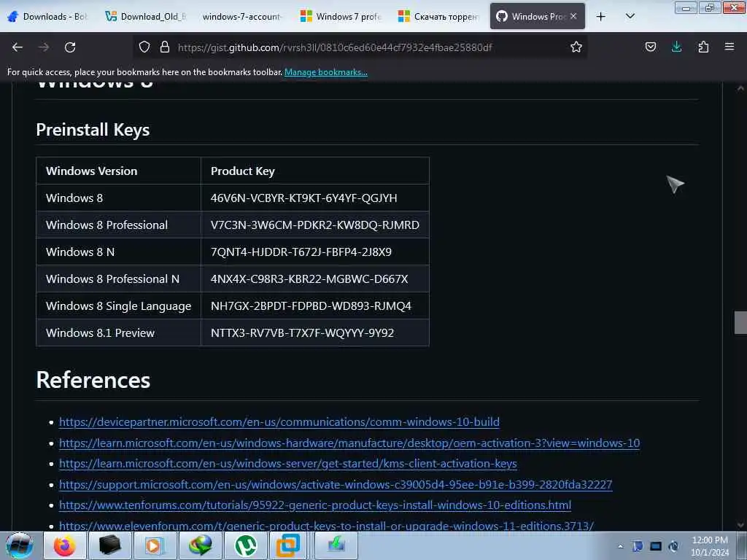Reload the current page
Screen dimensions: 747x560
point(70,47)
